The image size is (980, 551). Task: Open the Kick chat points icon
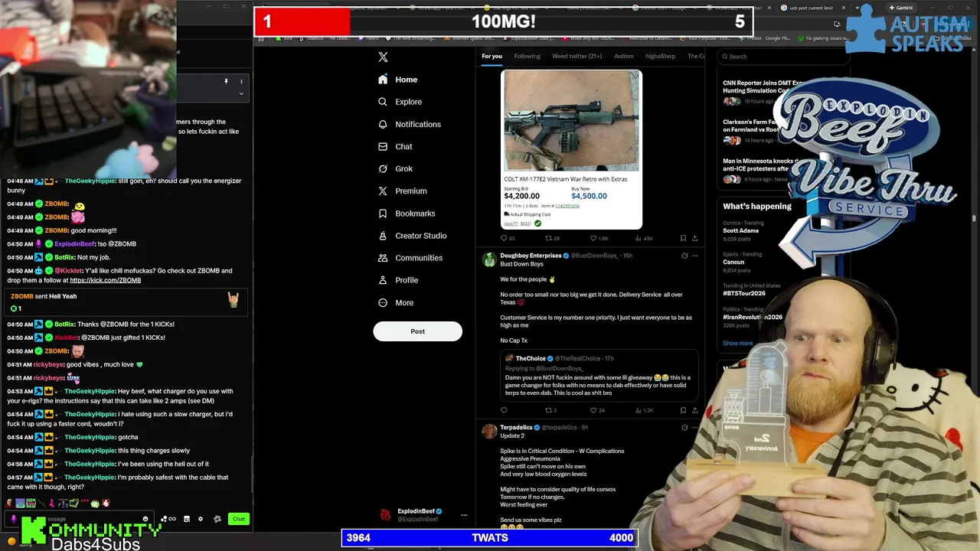tap(168, 519)
